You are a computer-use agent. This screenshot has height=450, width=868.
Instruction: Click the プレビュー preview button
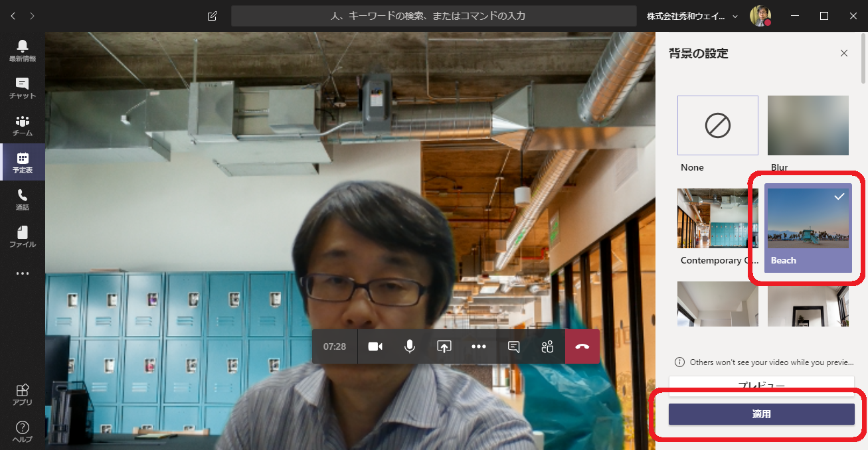pos(761,385)
